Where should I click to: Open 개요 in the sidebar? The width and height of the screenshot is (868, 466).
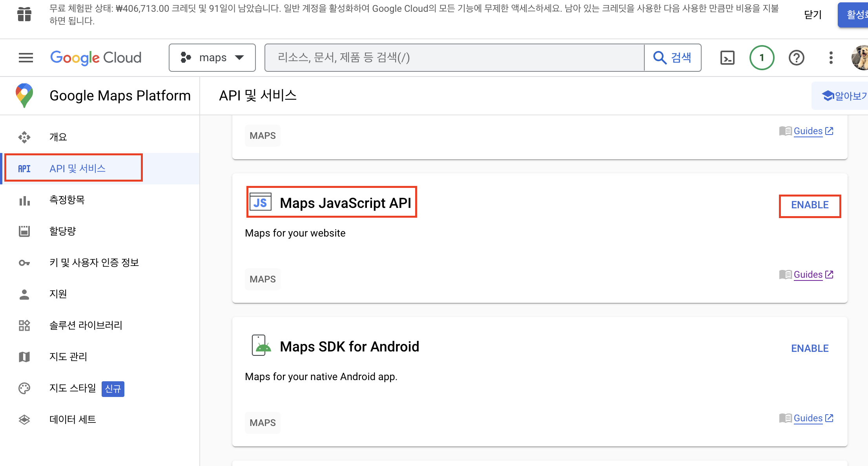(x=58, y=137)
